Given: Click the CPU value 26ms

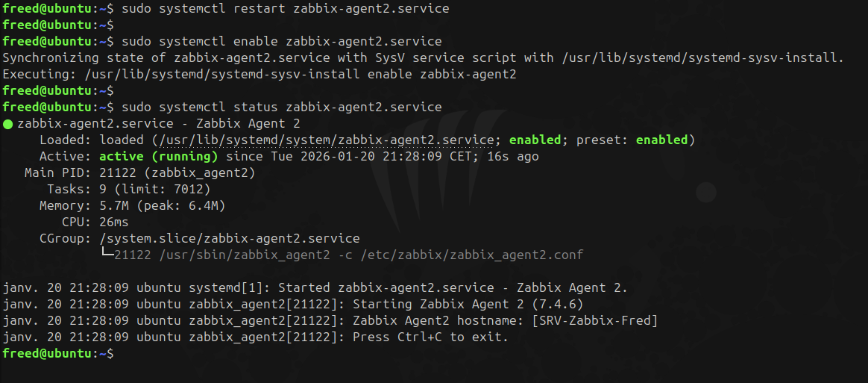Looking at the screenshot, I should 114,222.
